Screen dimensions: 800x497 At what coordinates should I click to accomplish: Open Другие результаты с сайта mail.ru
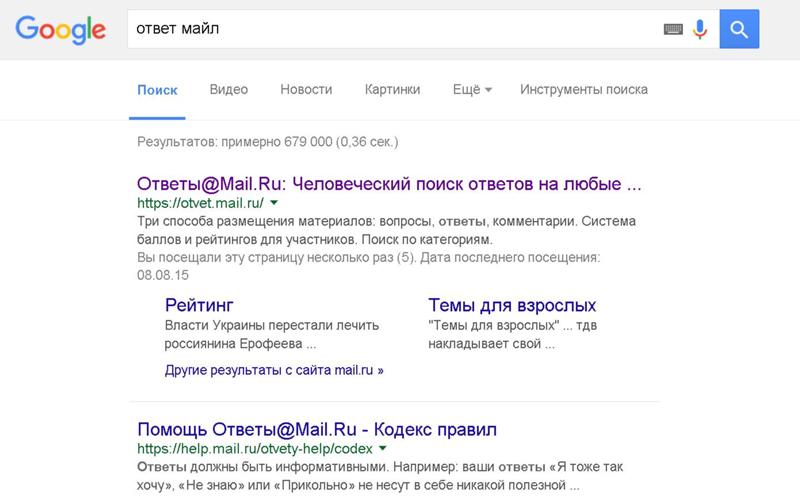click(x=274, y=370)
